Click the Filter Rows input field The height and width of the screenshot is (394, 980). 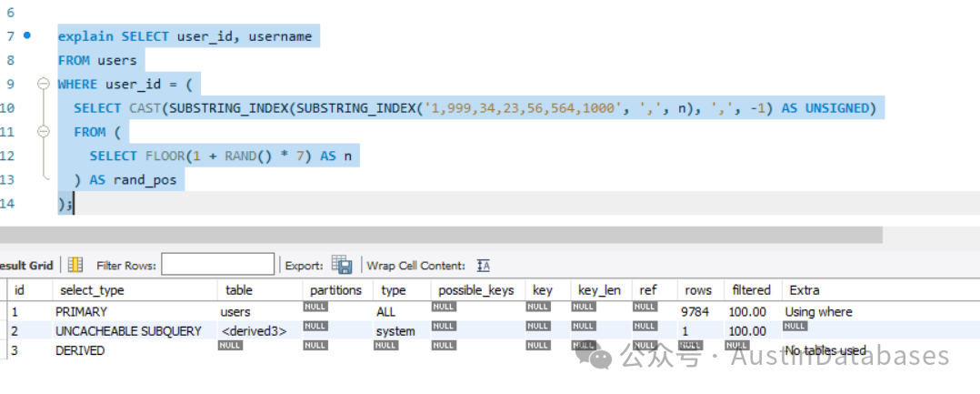pyautogui.click(x=217, y=264)
